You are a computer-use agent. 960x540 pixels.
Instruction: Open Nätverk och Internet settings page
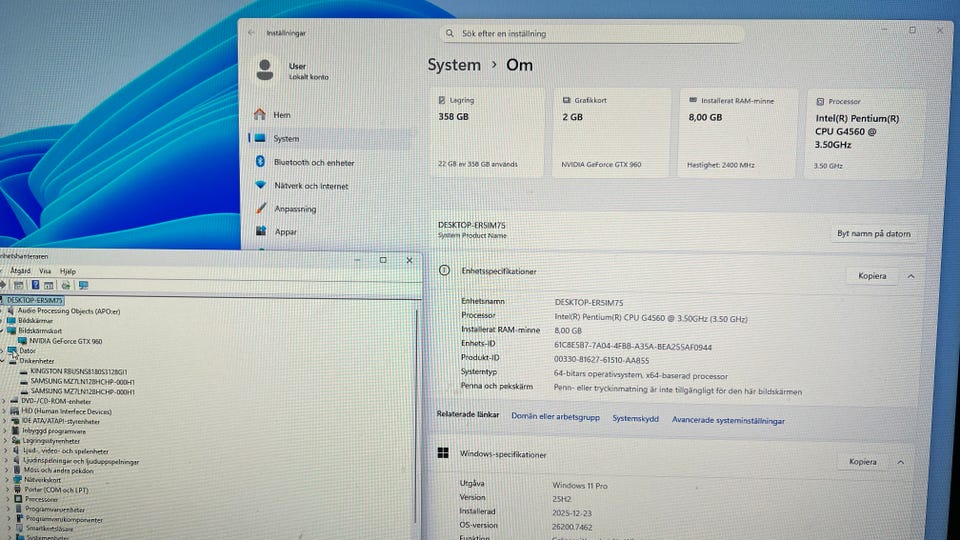tap(311, 186)
